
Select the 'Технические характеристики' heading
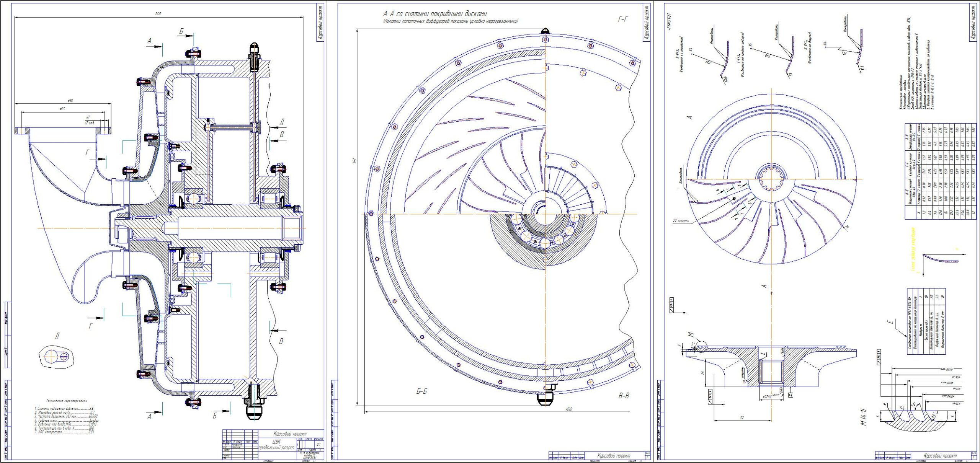pyautogui.click(x=67, y=401)
